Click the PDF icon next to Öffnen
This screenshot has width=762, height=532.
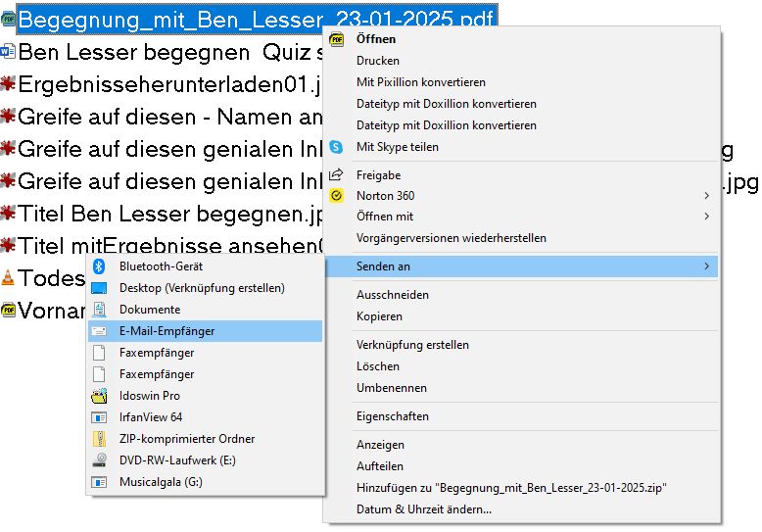pyautogui.click(x=337, y=39)
